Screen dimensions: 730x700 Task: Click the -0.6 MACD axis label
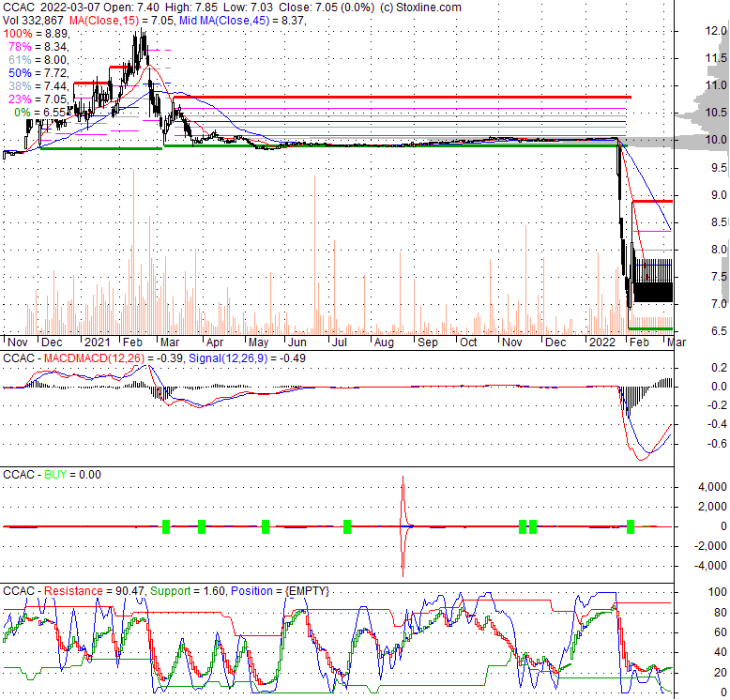pyautogui.click(x=717, y=444)
